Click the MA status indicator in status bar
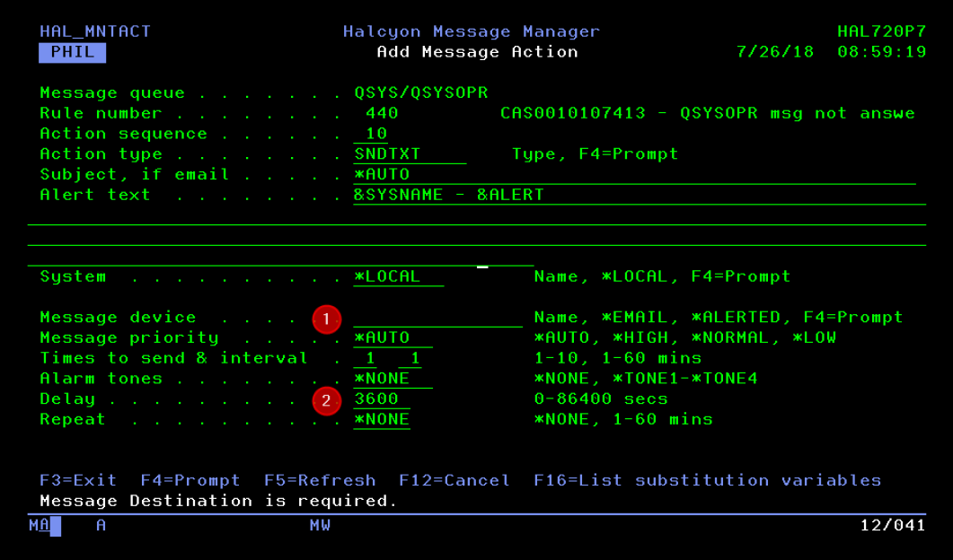The image size is (953, 560). tap(40, 526)
